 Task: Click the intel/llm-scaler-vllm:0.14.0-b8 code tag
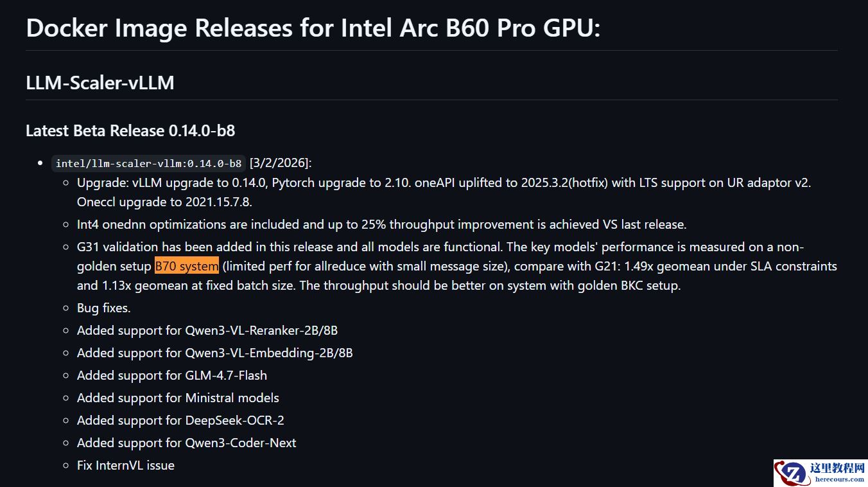pyautogui.click(x=148, y=163)
